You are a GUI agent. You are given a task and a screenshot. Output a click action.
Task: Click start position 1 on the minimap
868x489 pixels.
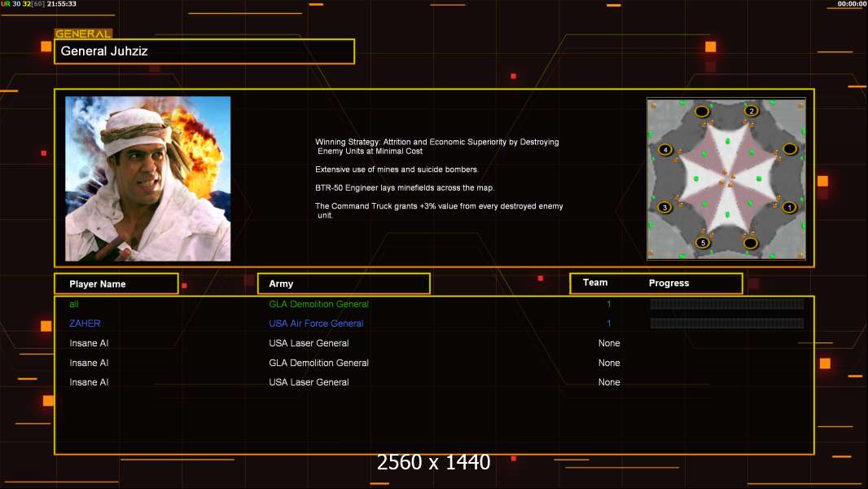click(788, 208)
